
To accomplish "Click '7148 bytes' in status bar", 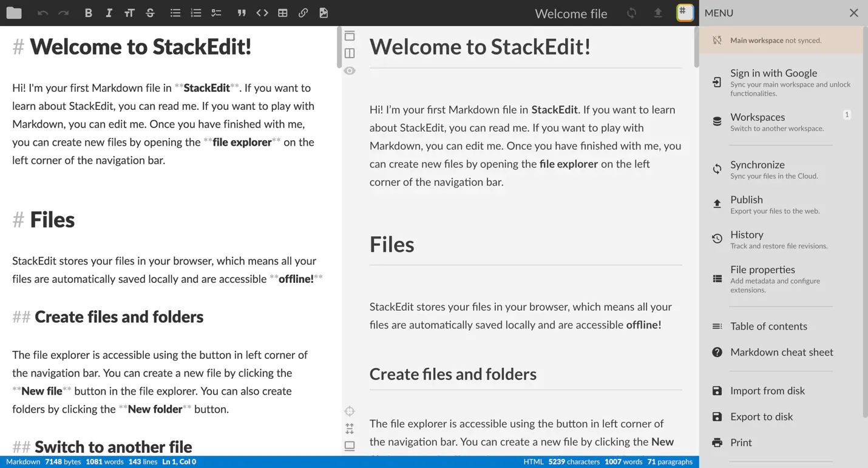I will point(63,462).
